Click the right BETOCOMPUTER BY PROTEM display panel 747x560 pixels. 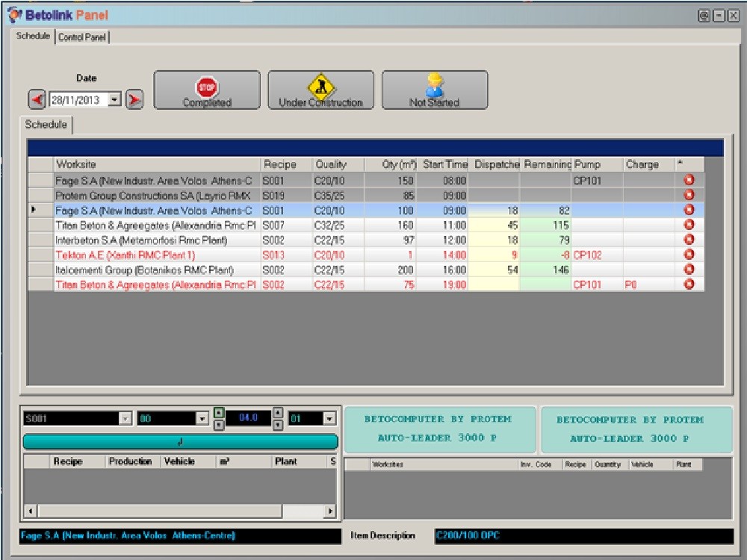coord(636,429)
